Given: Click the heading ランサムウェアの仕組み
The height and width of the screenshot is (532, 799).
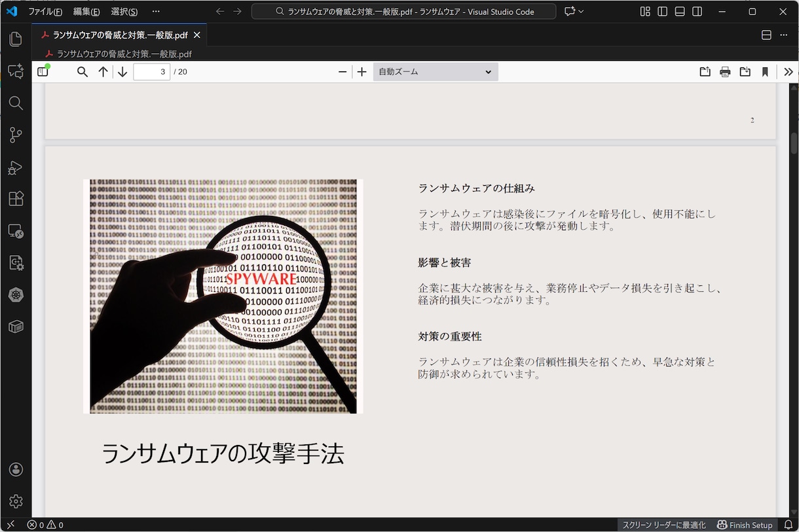Looking at the screenshot, I should [477, 188].
